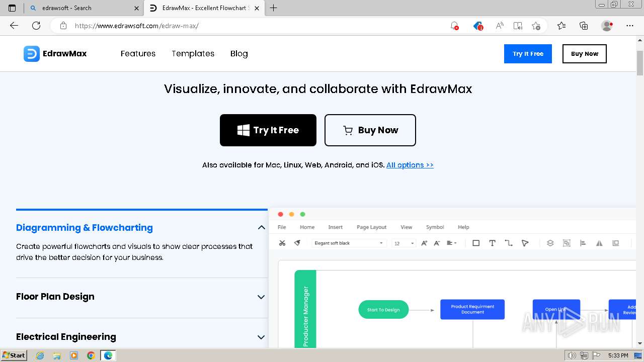Close the EdrawMax tab
This screenshot has height=362, width=644.
click(x=257, y=8)
